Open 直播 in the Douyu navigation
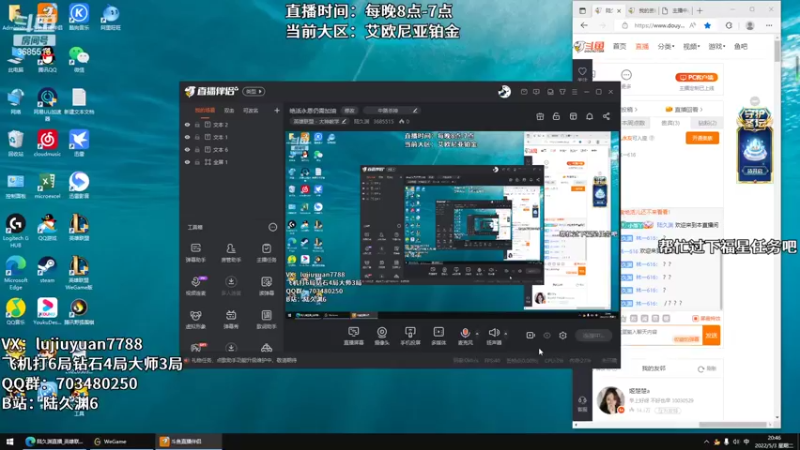The height and width of the screenshot is (450, 800). tap(642, 46)
